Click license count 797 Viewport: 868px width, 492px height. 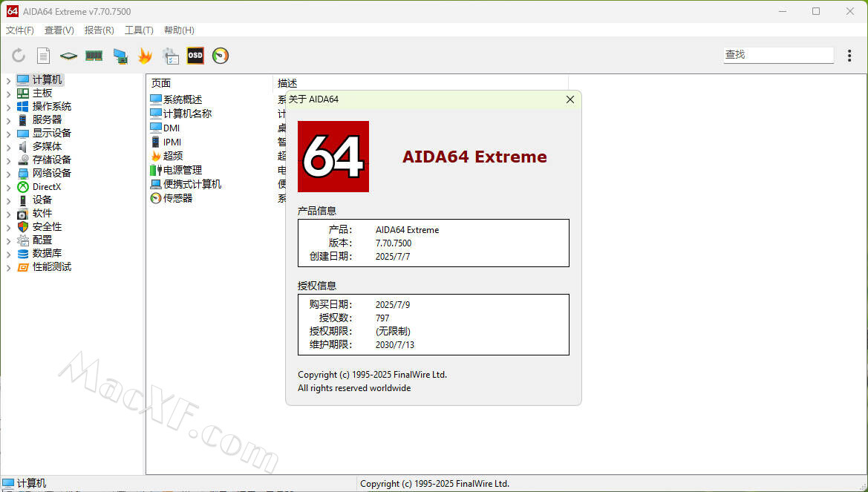[382, 318]
